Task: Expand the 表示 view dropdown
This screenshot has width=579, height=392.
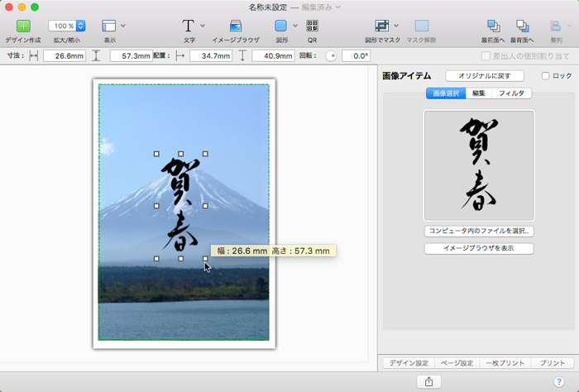Action: (x=123, y=26)
